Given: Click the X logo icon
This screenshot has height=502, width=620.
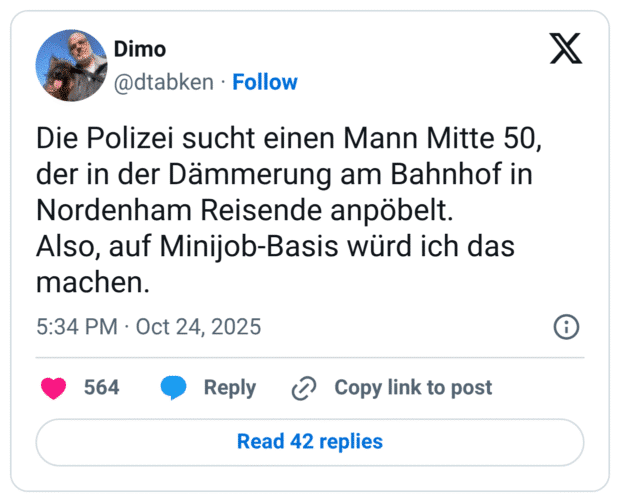Looking at the screenshot, I should tap(565, 48).
